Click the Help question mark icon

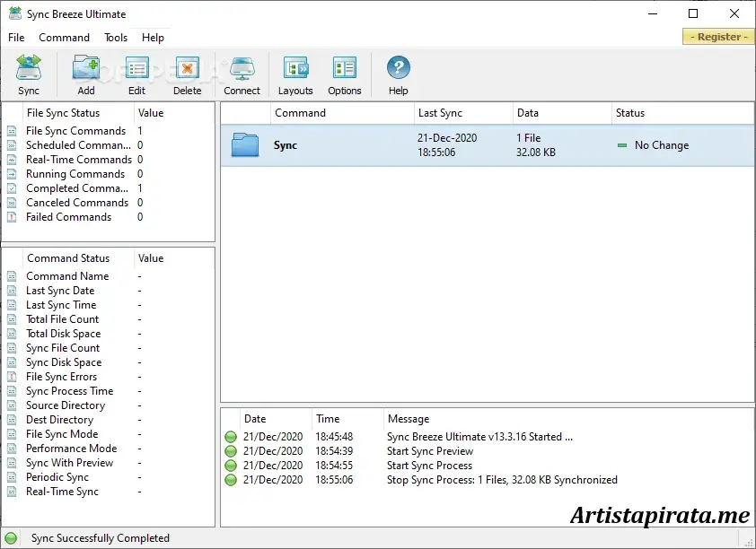pyautogui.click(x=397, y=68)
